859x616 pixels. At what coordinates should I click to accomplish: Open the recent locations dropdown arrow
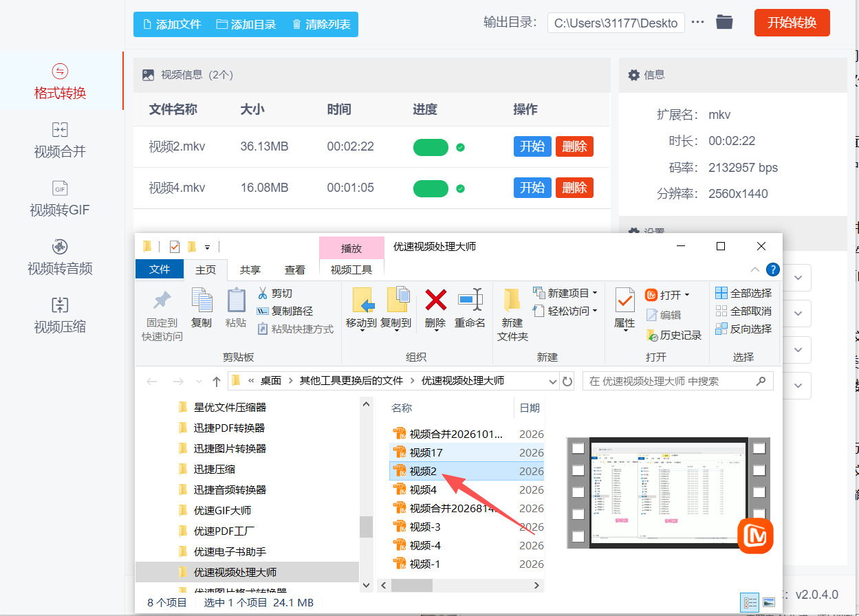click(199, 382)
